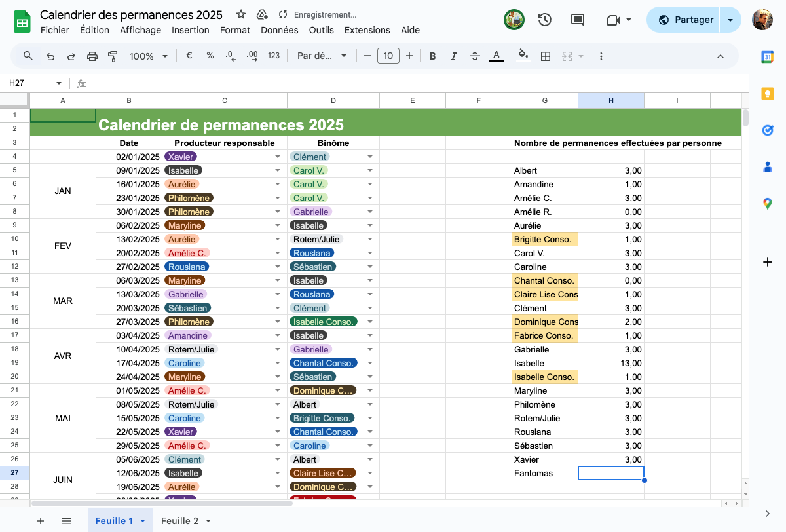Decrease decimal places
This screenshot has height=532, width=786.
[231, 56]
